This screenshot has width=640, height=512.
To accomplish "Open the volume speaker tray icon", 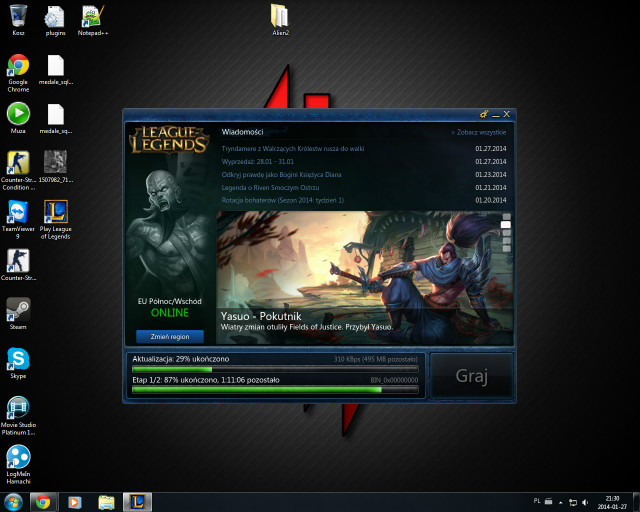I will click(x=585, y=503).
